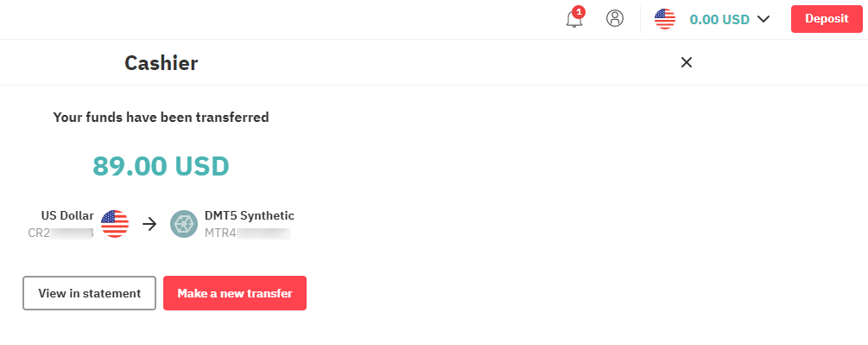Open the notifications bell

[x=573, y=20]
